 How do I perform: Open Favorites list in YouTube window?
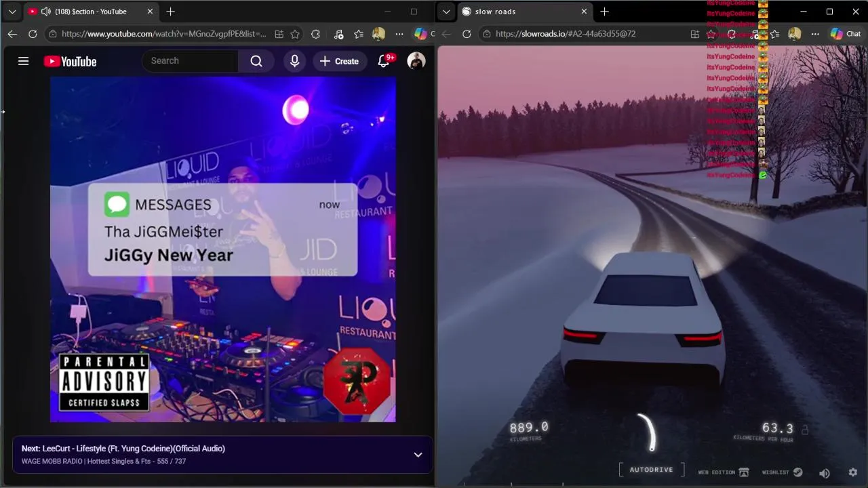tap(359, 34)
